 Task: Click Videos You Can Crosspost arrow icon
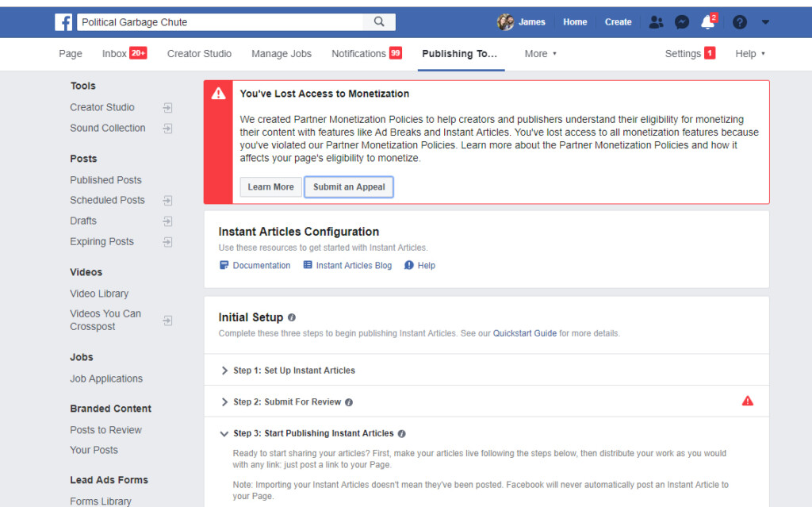coord(167,321)
